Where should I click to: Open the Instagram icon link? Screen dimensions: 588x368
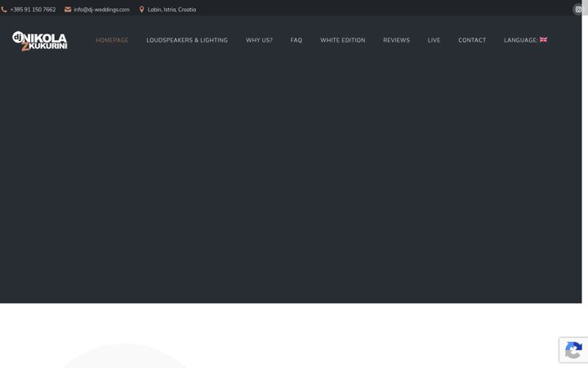click(578, 9)
